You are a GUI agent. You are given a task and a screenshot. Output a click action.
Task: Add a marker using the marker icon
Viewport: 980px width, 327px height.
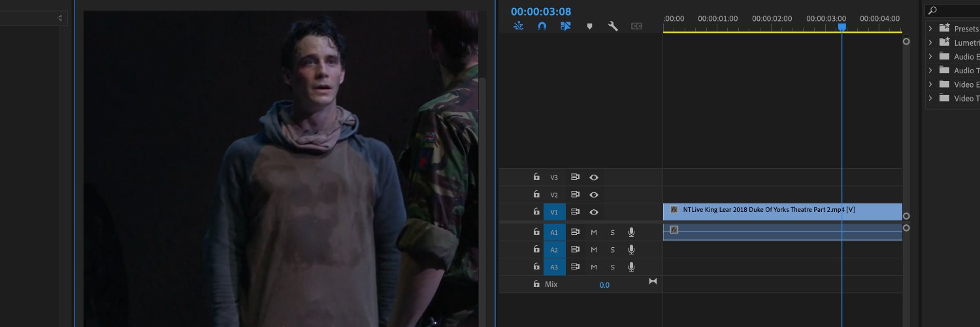click(x=589, y=26)
